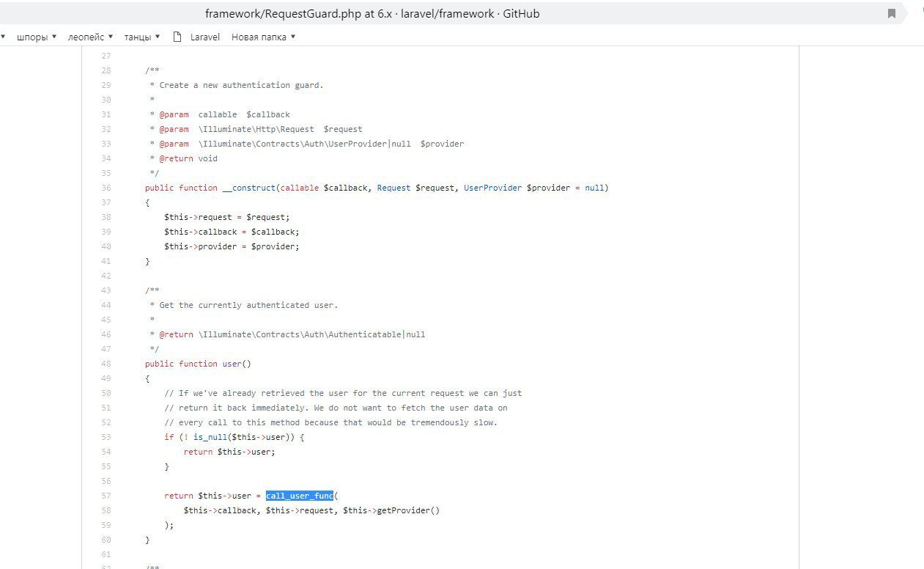Select line number 28
Viewport: 924px width, 569px height.
[106, 70]
